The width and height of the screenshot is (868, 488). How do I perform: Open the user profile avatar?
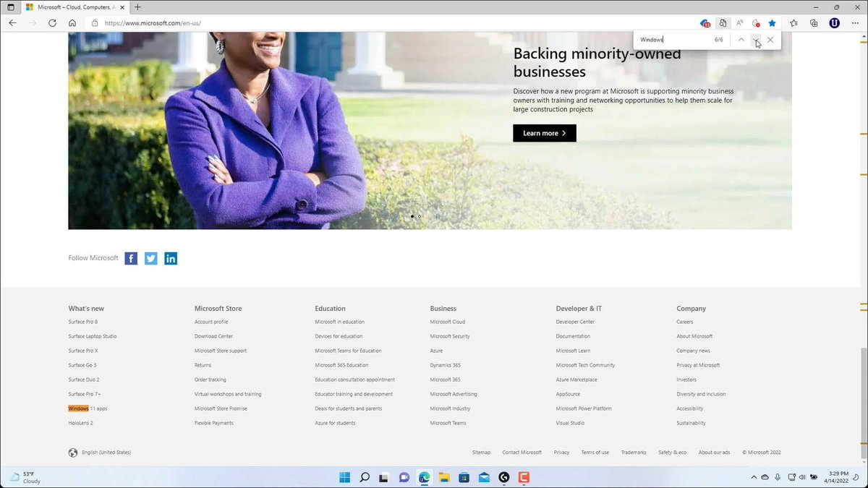(x=834, y=23)
